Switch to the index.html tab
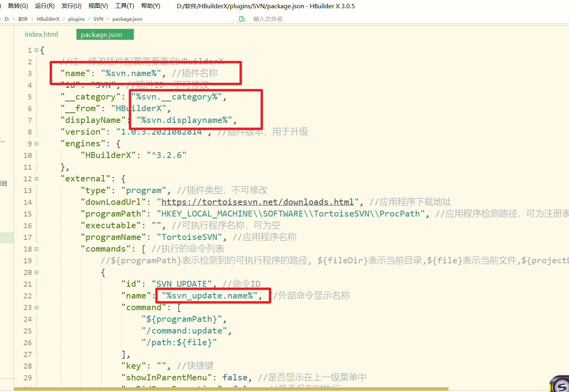The image size is (569, 392). coord(41,34)
